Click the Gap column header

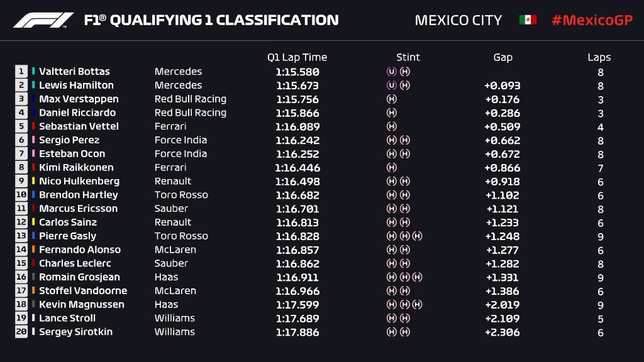click(502, 57)
